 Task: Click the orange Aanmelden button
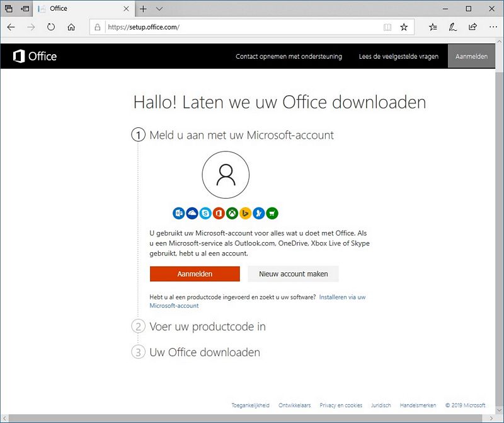point(195,274)
